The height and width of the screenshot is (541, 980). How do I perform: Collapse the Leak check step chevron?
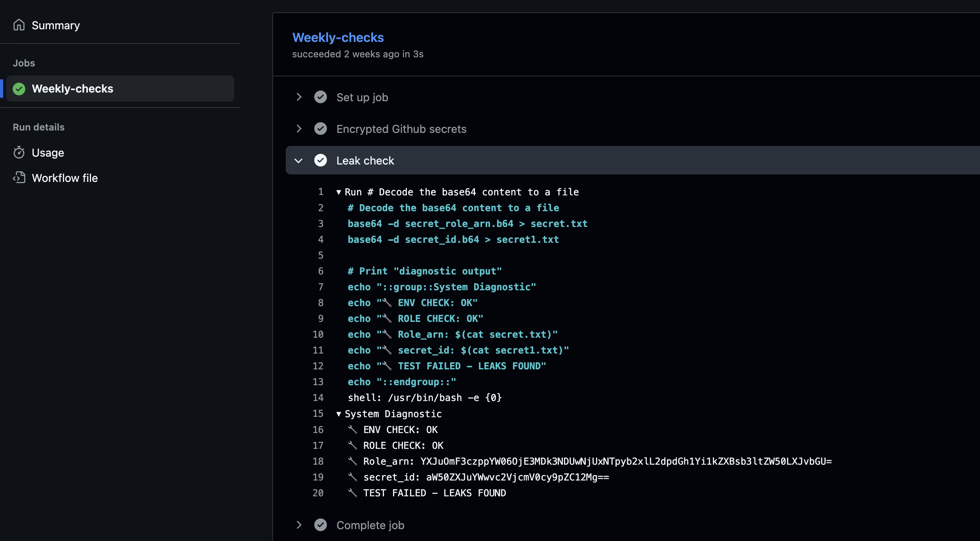coord(299,161)
